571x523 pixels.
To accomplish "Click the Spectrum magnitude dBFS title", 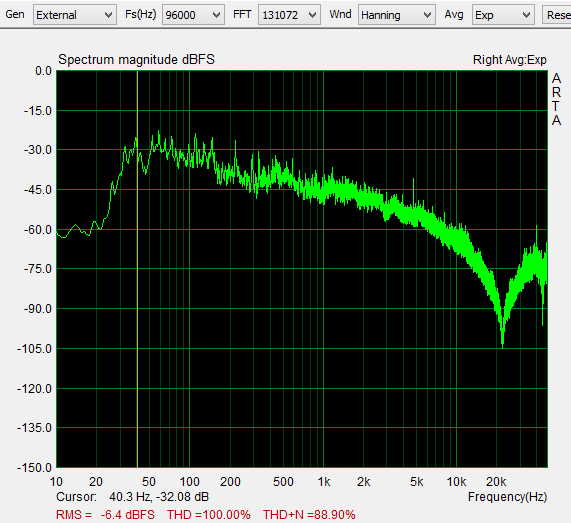I will [137, 59].
